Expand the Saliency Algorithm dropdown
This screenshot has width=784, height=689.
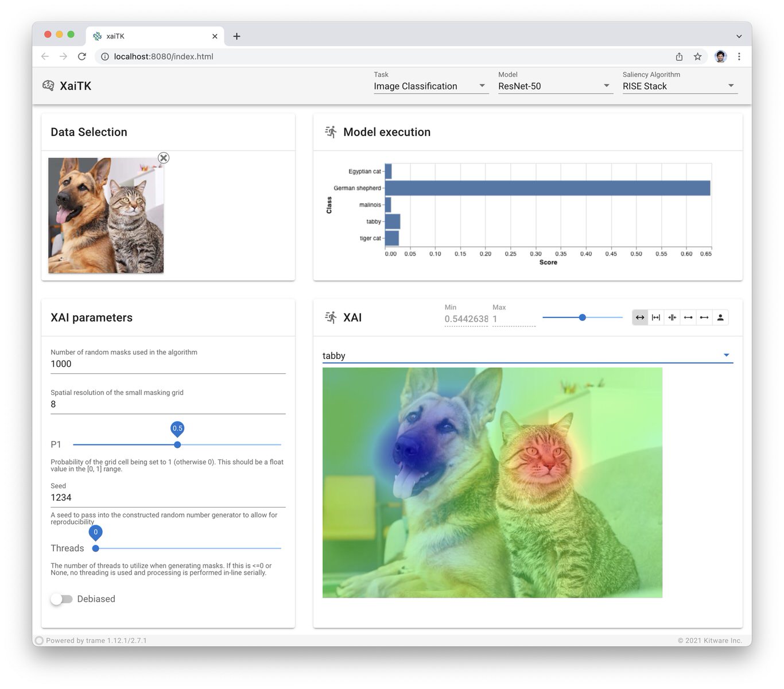coord(679,86)
